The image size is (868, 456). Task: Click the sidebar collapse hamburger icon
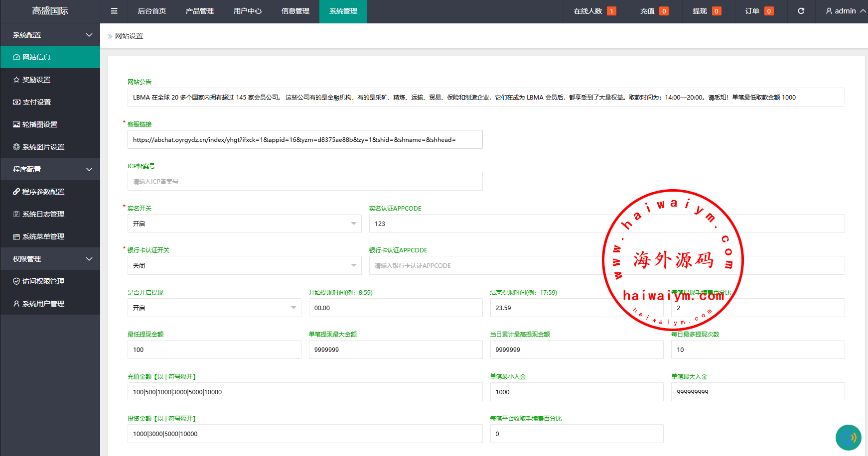coord(114,11)
